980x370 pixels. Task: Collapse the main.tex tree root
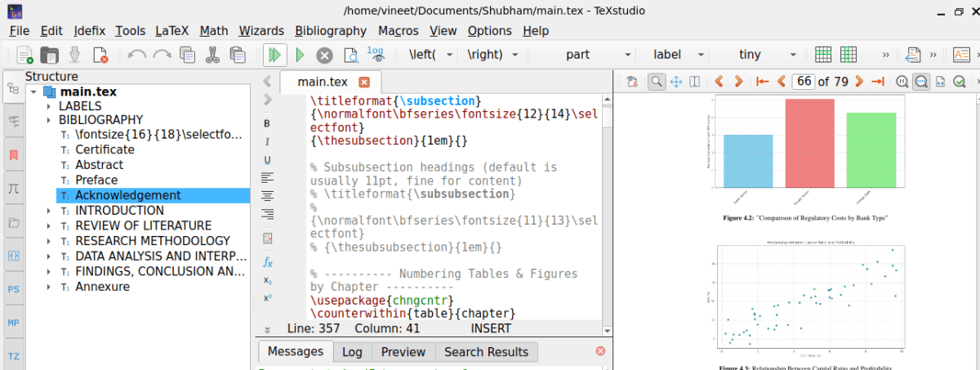(x=33, y=91)
